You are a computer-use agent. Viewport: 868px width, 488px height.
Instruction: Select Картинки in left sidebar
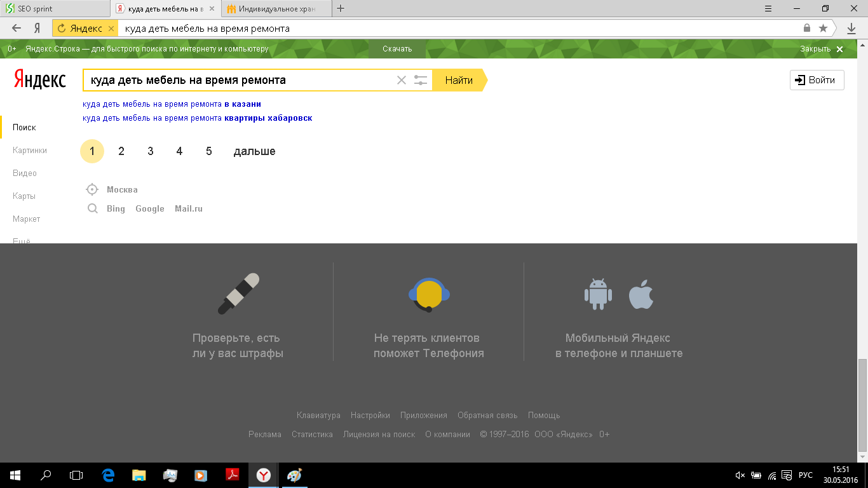tap(30, 151)
